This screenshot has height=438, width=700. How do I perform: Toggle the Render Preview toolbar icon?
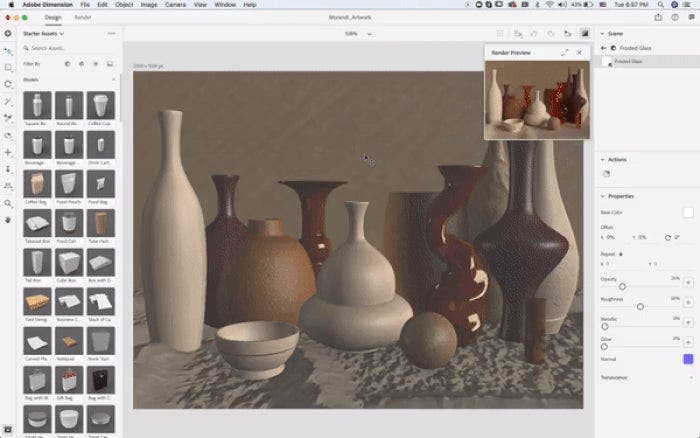point(584,33)
